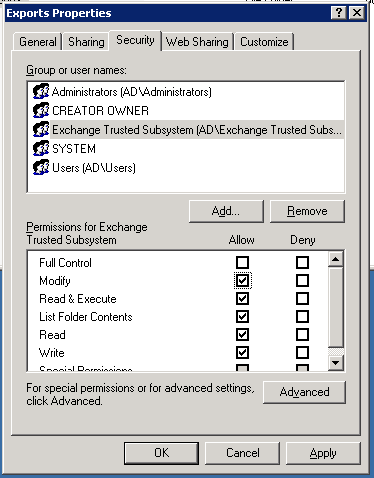Click the Write permission label
374x478 pixels.
point(52,353)
